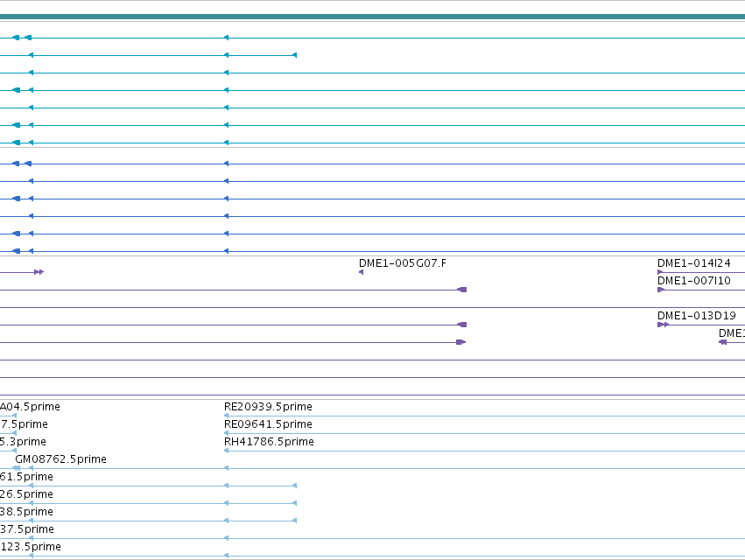745x560 pixels.
Task: Click the 37.5prime EST label
Action: coord(27,529)
